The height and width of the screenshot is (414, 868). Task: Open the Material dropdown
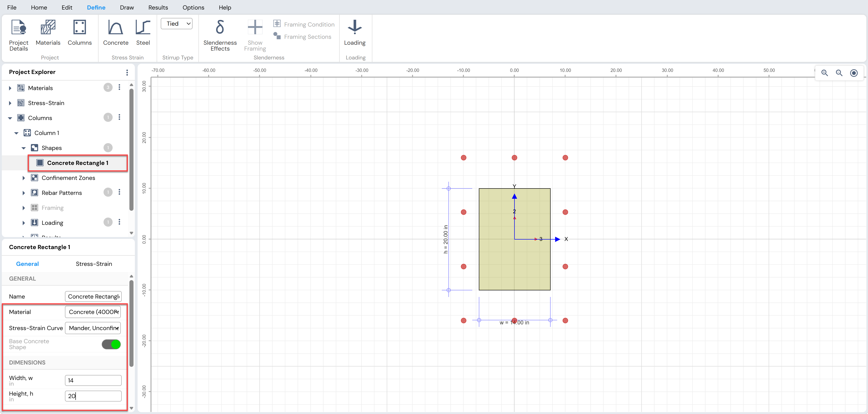point(93,312)
